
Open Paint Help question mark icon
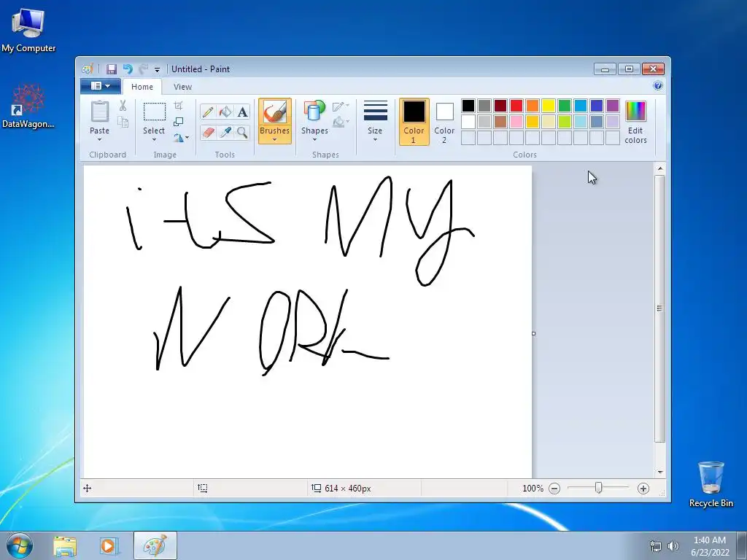pyautogui.click(x=658, y=86)
